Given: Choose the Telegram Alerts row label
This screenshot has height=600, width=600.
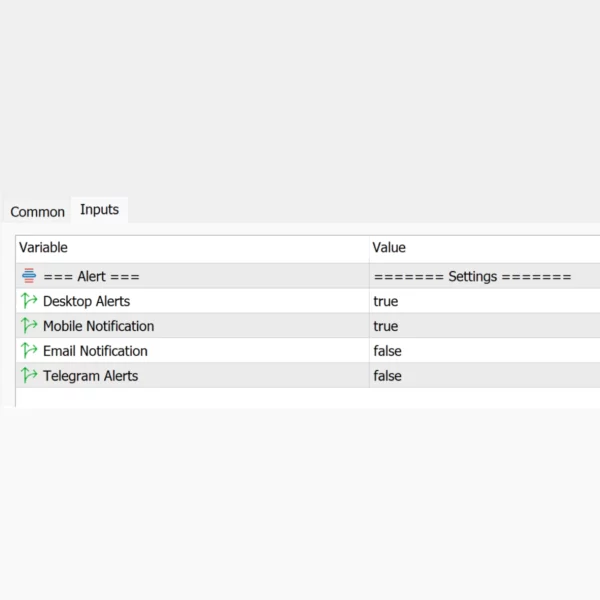Looking at the screenshot, I should point(90,376).
